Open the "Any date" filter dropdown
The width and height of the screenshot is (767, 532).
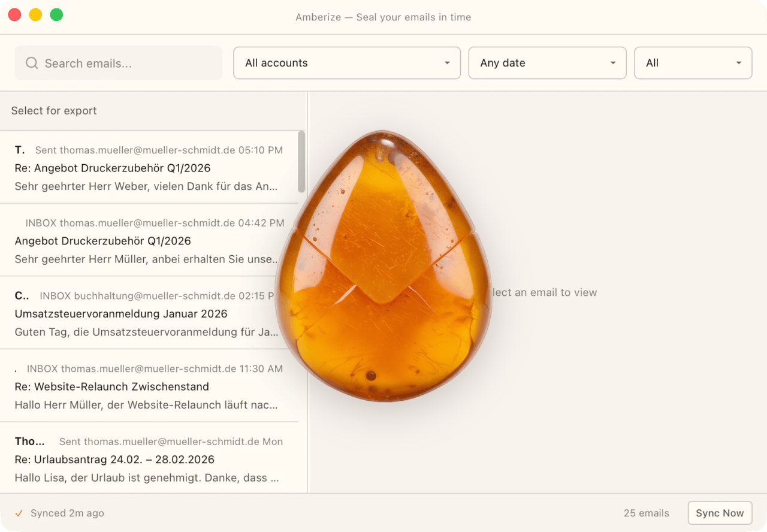546,62
